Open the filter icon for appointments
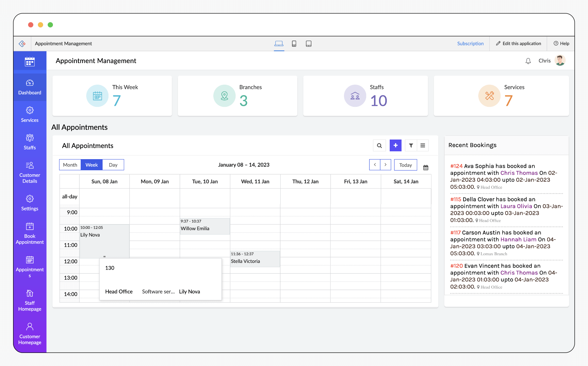Image resolution: width=588 pixels, height=366 pixels. click(x=411, y=146)
